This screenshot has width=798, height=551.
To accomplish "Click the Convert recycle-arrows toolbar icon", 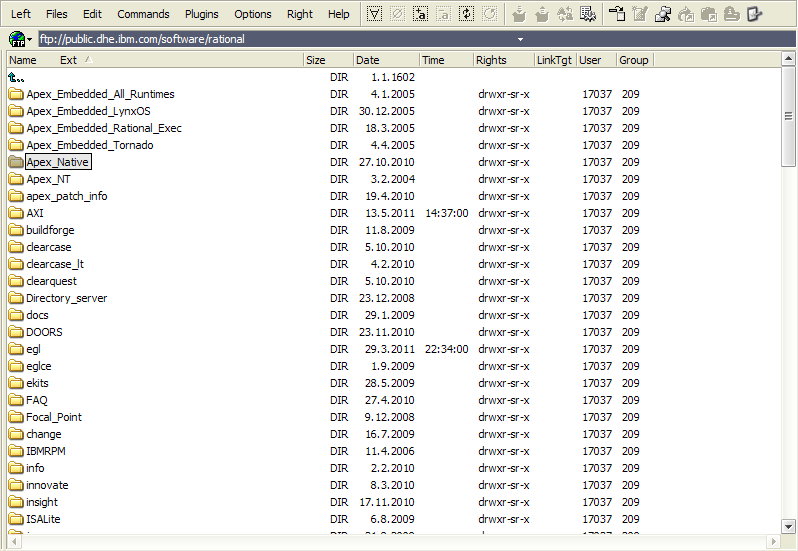I will (565, 14).
